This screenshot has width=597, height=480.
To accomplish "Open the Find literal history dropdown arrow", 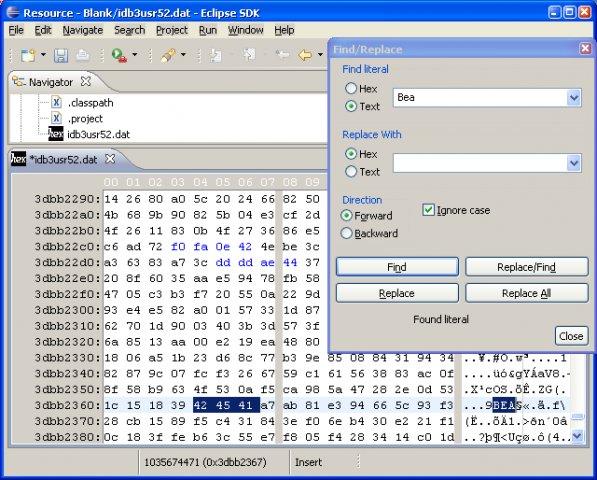I will pos(574,98).
